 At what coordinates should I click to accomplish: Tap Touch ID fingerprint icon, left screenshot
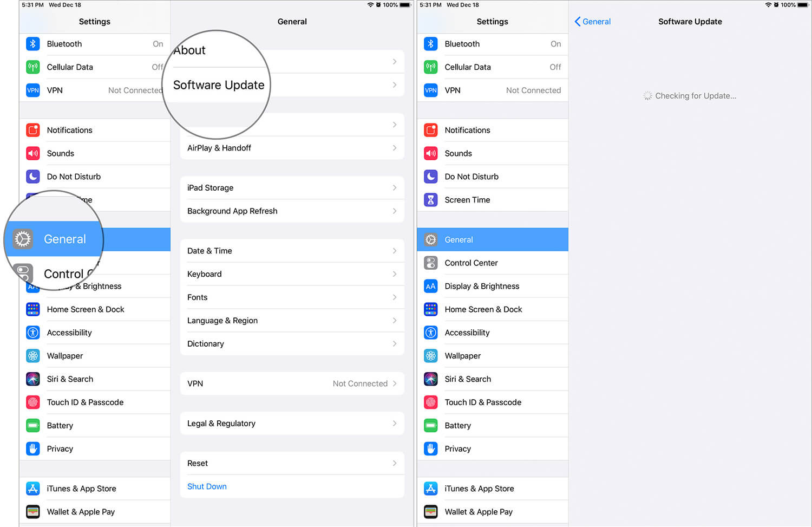(x=33, y=402)
